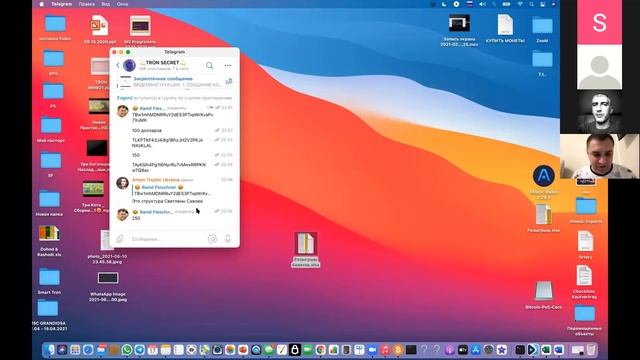Open Music app from the Dock
Image resolution: width=640 pixels, height=360 pixels.
tap(385, 350)
